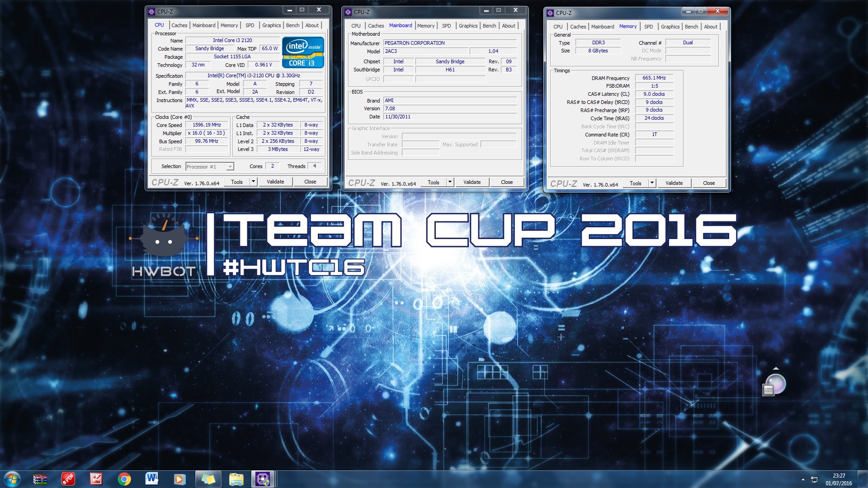Click the Multiplier value 'x 16.0 ( 16 - 33 )'

pos(207,133)
